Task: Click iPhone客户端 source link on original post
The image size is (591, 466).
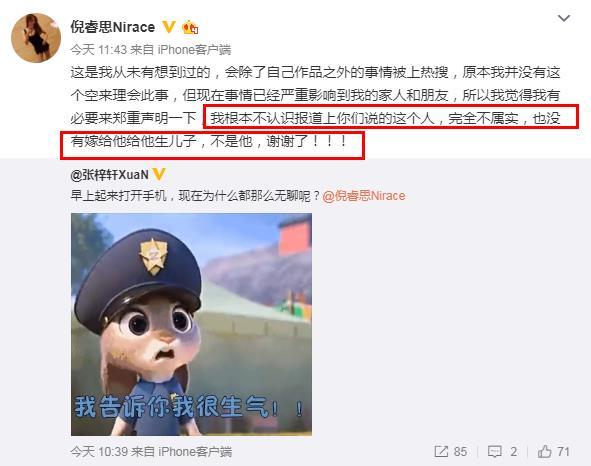Action: [x=194, y=451]
